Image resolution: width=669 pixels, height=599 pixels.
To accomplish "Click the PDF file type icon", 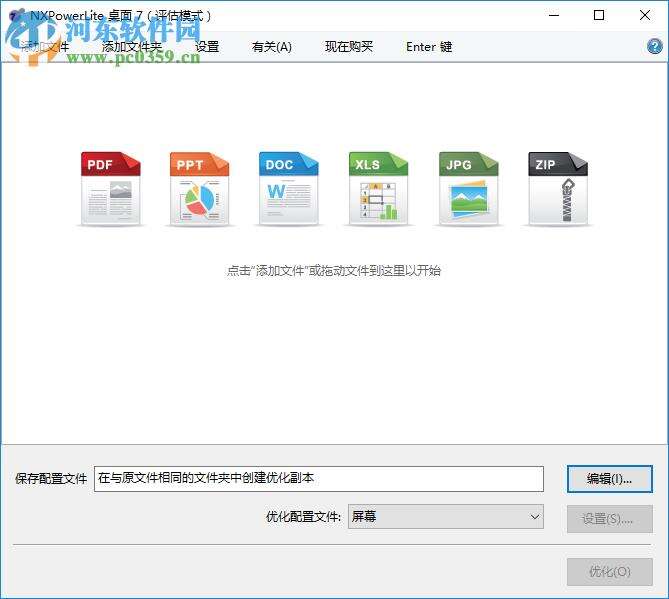I will coord(111,189).
